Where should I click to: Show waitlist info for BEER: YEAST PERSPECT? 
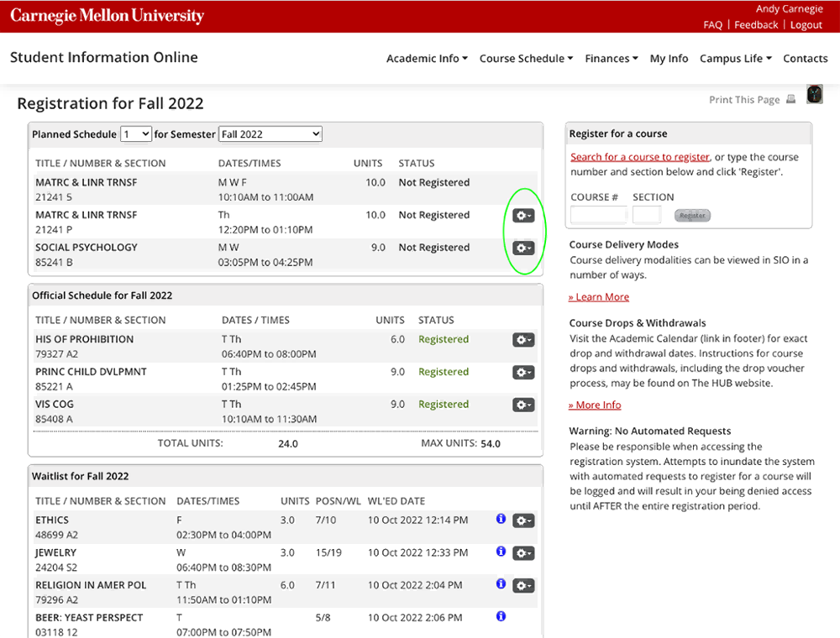coord(501,616)
